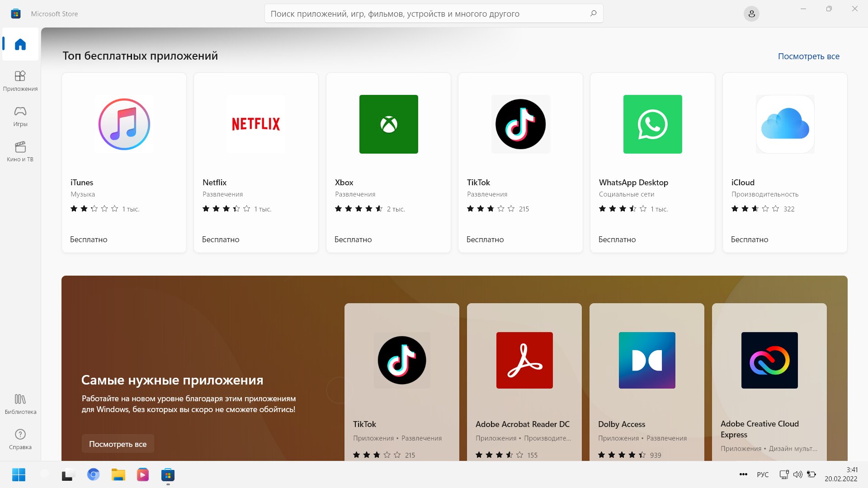
Task: Open the Справка help section
Action: [x=20, y=439]
